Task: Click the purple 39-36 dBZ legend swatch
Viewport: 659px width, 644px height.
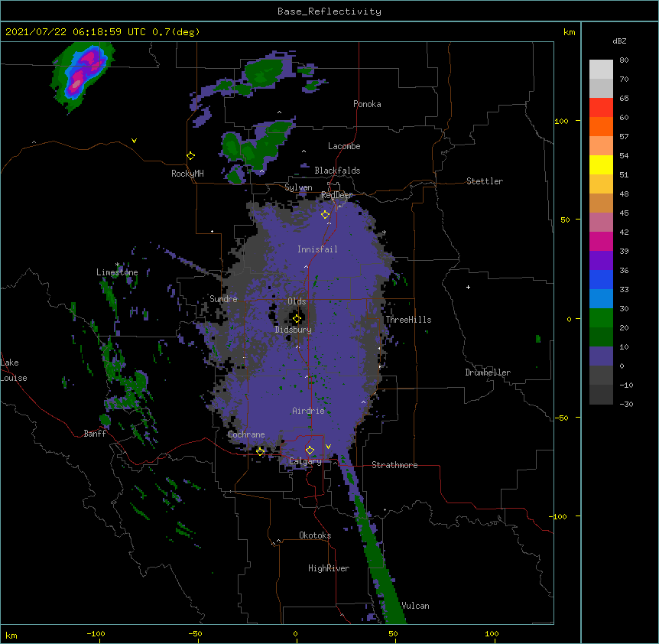Action: coord(601,261)
